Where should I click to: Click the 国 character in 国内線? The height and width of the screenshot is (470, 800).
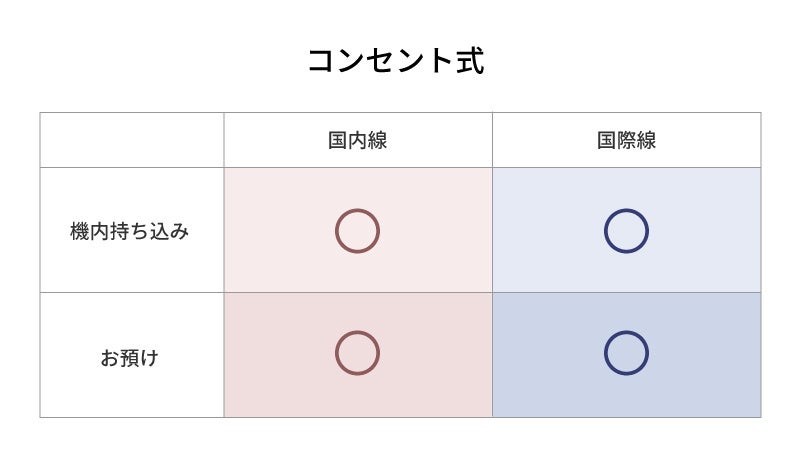[338, 140]
